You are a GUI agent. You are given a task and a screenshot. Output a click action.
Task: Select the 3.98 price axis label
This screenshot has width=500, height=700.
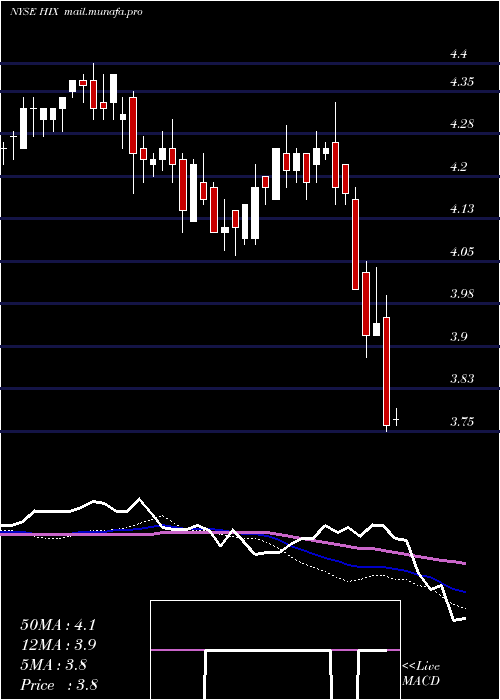(461, 294)
